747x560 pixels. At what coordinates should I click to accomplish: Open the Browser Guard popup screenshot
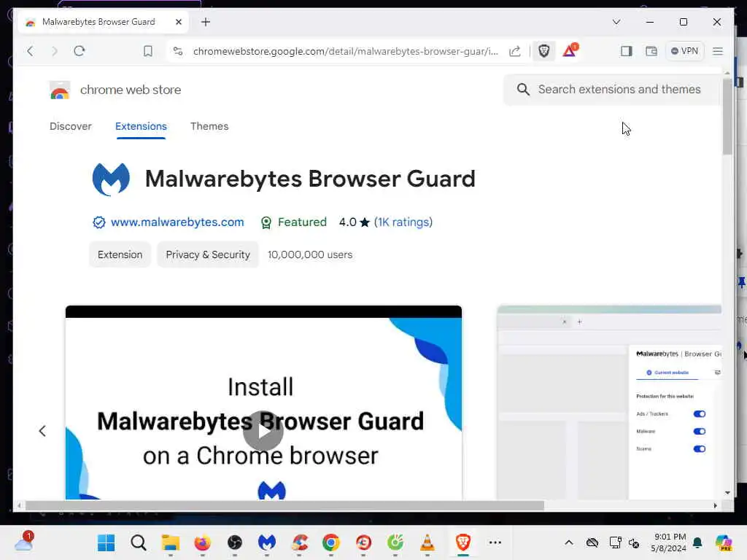pyautogui.click(x=609, y=402)
